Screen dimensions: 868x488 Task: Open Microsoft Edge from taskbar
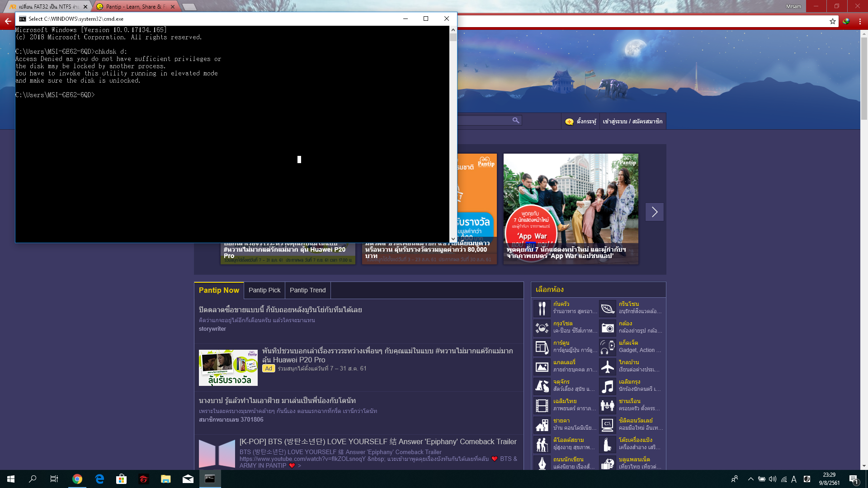tap(99, 479)
